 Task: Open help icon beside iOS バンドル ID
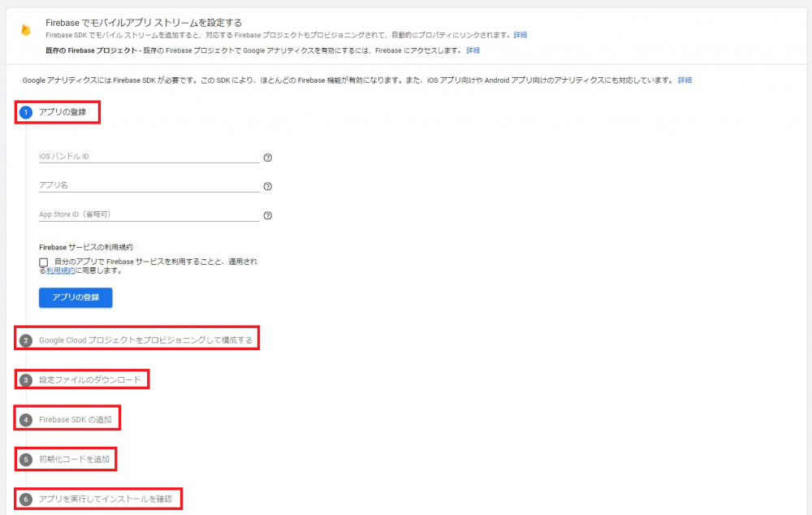click(x=268, y=158)
